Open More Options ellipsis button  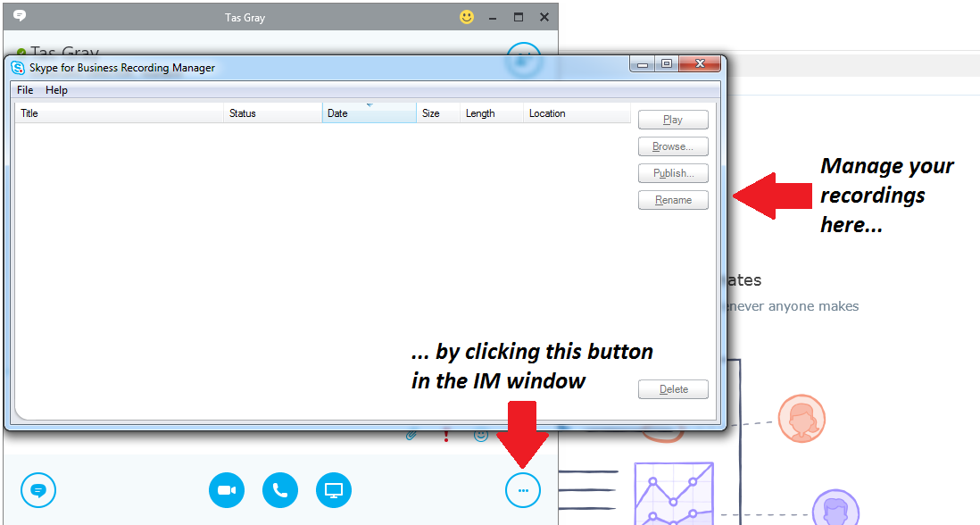523,490
